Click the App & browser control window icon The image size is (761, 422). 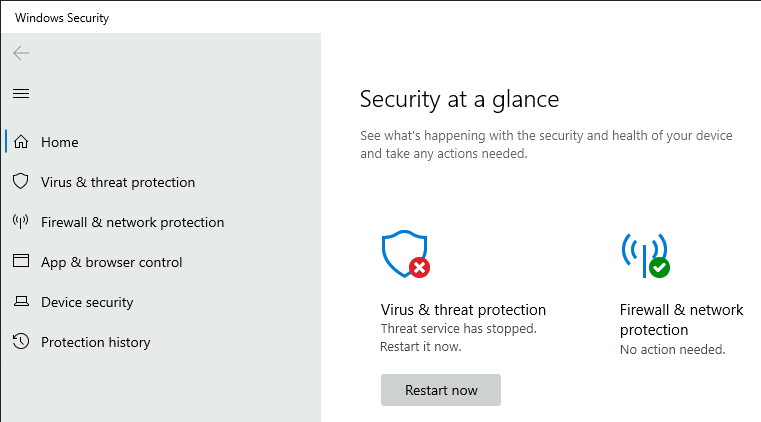[21, 262]
